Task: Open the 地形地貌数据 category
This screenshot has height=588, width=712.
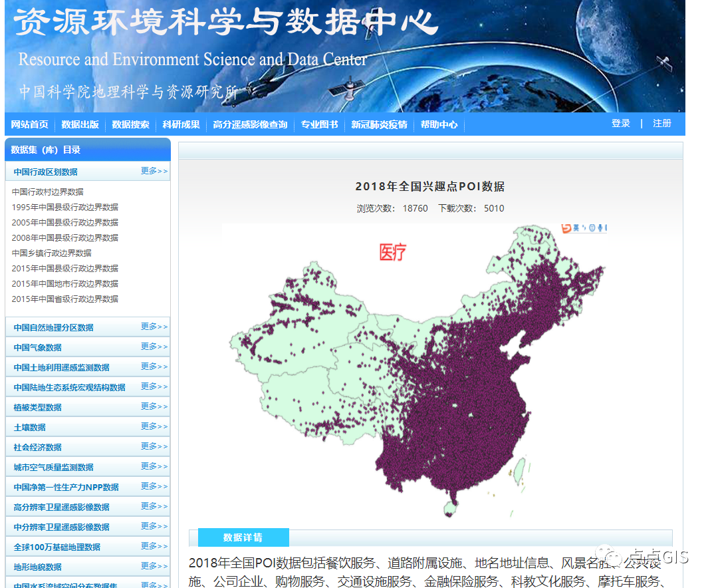Action: 38,567
